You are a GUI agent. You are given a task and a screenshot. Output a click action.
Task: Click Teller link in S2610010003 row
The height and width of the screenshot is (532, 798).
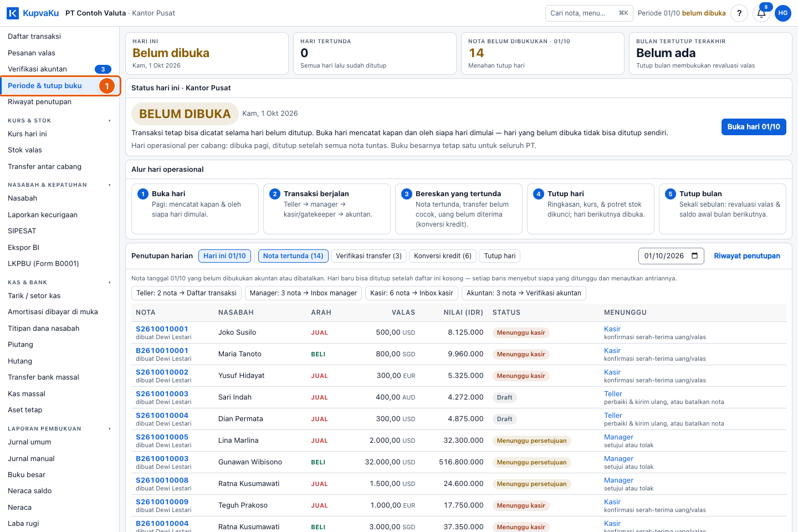[x=613, y=394]
